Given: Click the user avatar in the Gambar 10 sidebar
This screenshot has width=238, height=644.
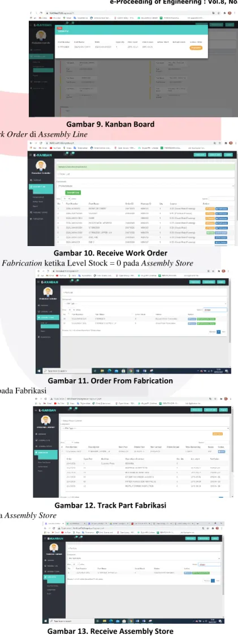Looking at the screenshot, I should pyautogui.click(x=41, y=165).
